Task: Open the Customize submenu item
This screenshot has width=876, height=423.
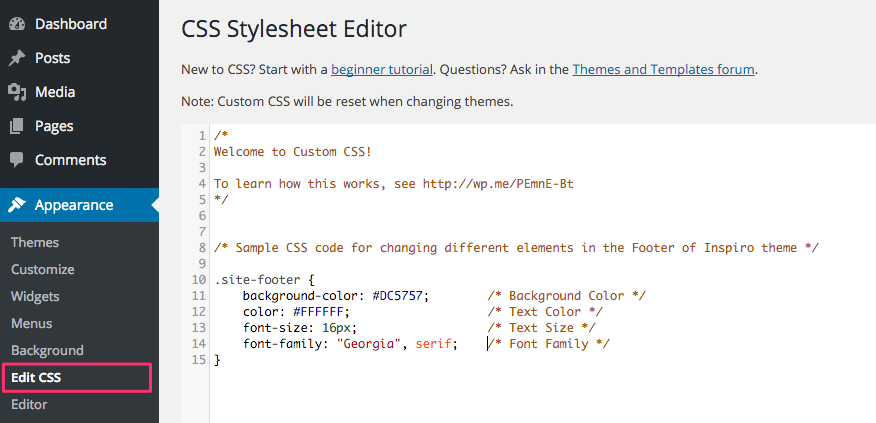Action: (x=42, y=269)
